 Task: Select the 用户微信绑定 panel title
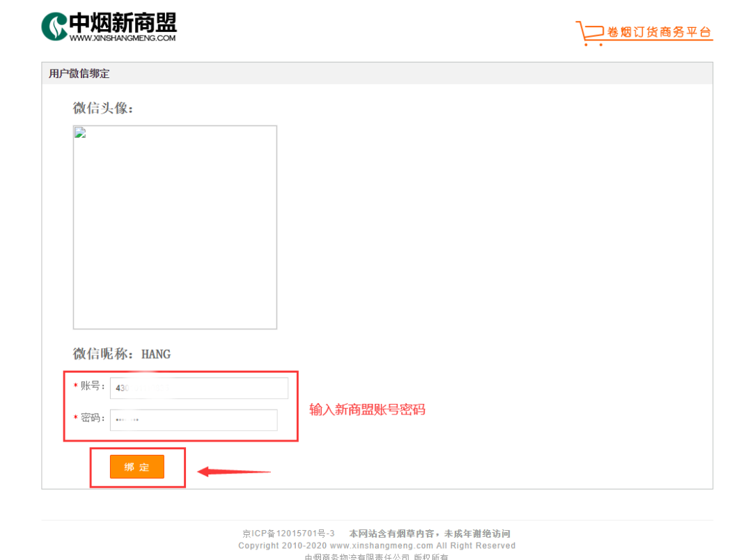pyautogui.click(x=79, y=73)
